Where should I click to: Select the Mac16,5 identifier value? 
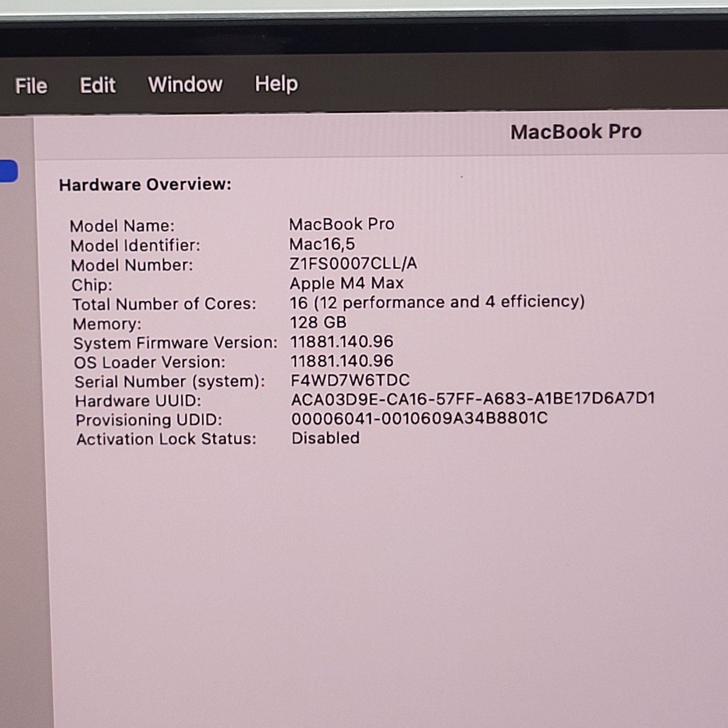(x=322, y=244)
